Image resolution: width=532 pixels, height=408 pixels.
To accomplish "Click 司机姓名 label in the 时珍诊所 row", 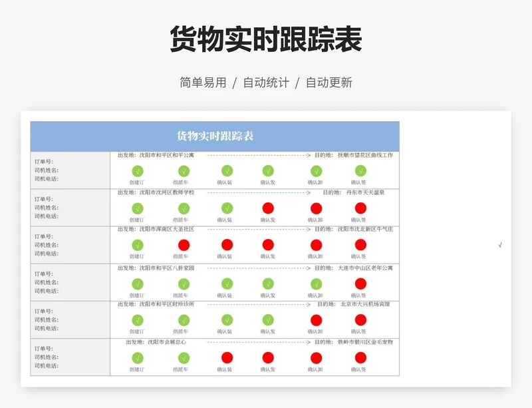I will tap(47, 319).
